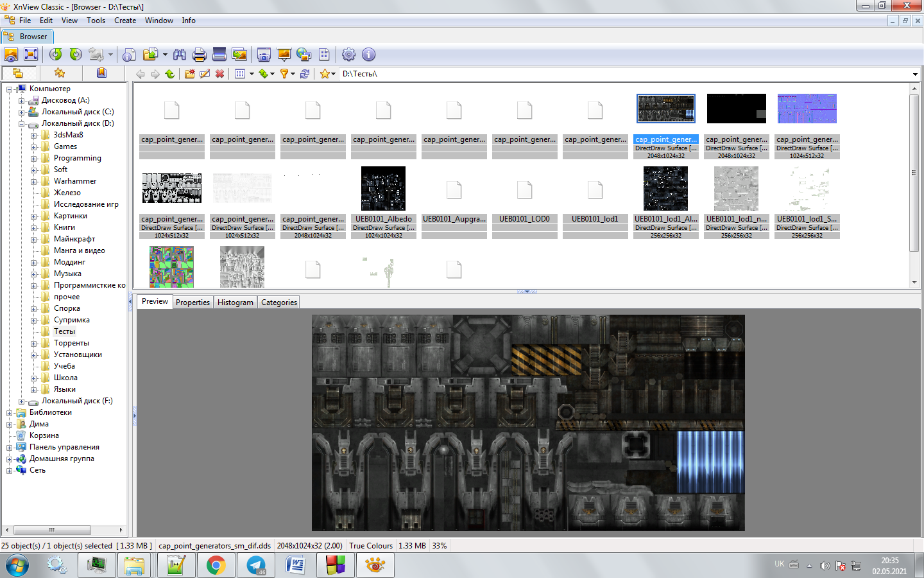
Task: Open the Search binoculars tool
Action: 180,55
